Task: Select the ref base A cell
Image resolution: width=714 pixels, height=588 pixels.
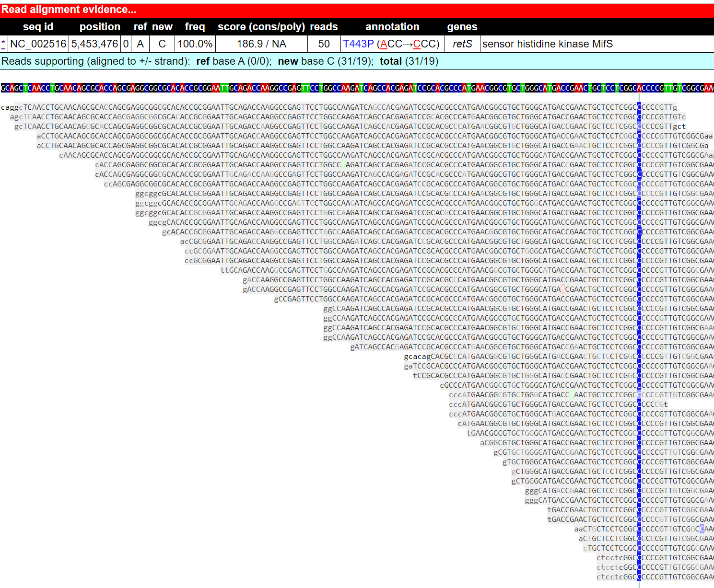Action: (x=140, y=44)
